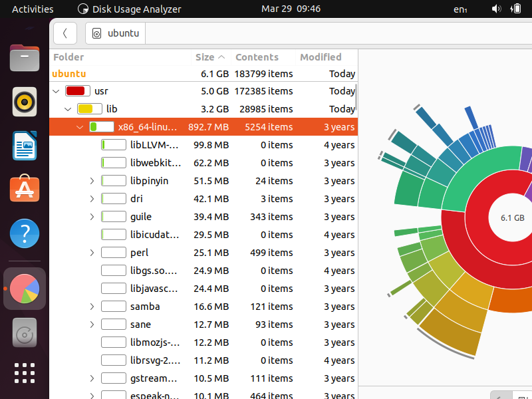Sort by the Folder column header
Viewport: 532px width, 399px height.
(x=120, y=57)
